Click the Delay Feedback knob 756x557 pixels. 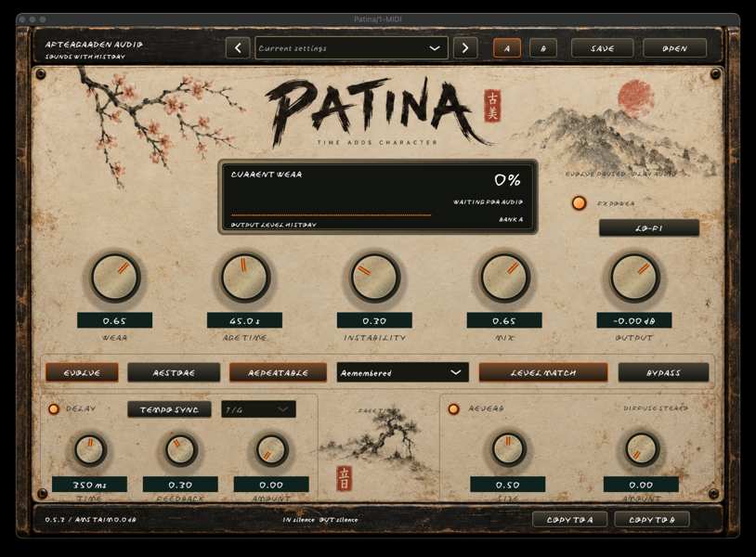(x=180, y=450)
